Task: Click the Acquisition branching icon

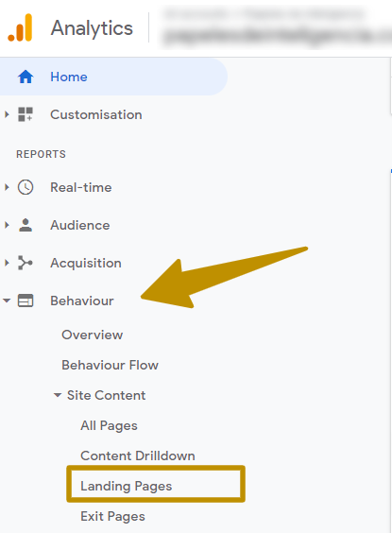Action: click(x=26, y=263)
